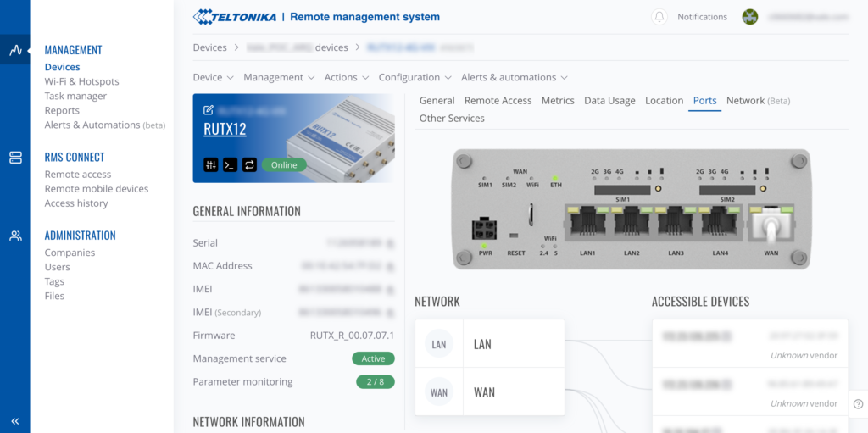Open the user avatar menu
Viewport: 868px width, 433px height.
[x=749, y=17]
